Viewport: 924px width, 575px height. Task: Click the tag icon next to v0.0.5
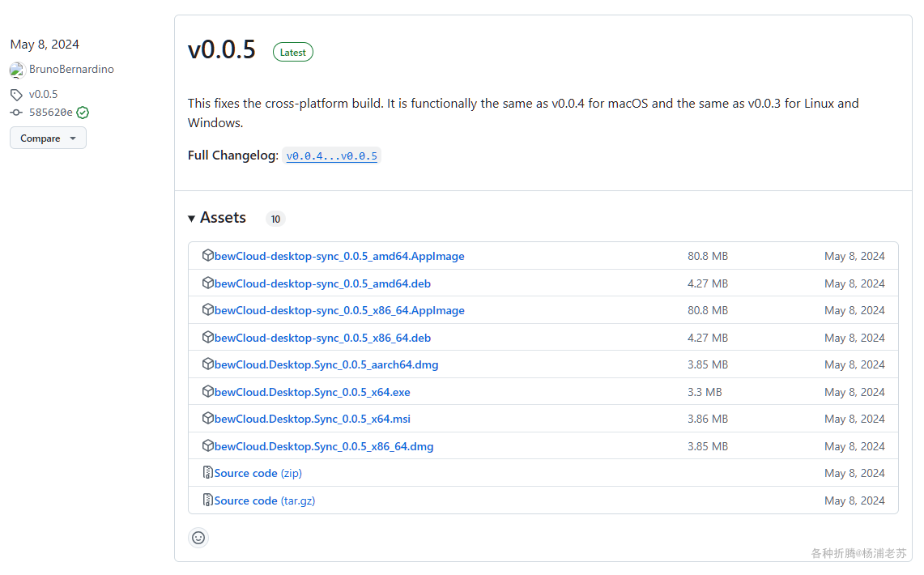point(16,94)
